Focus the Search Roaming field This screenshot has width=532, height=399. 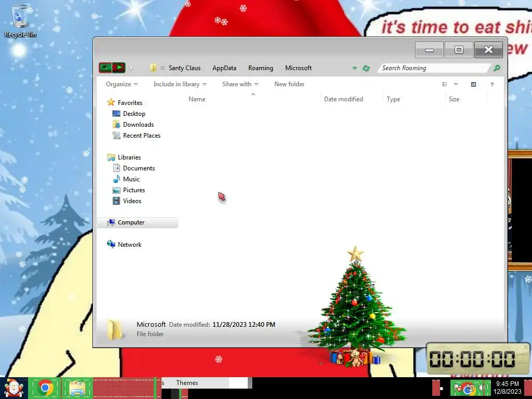coord(434,68)
